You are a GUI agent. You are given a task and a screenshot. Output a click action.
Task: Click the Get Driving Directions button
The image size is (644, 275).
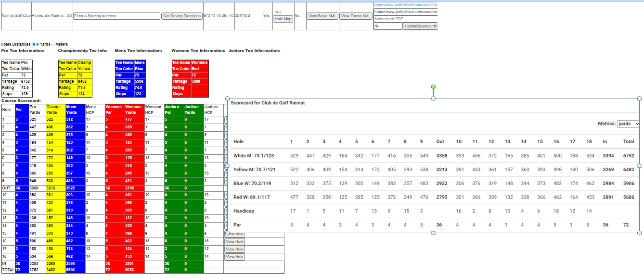pyautogui.click(x=181, y=16)
